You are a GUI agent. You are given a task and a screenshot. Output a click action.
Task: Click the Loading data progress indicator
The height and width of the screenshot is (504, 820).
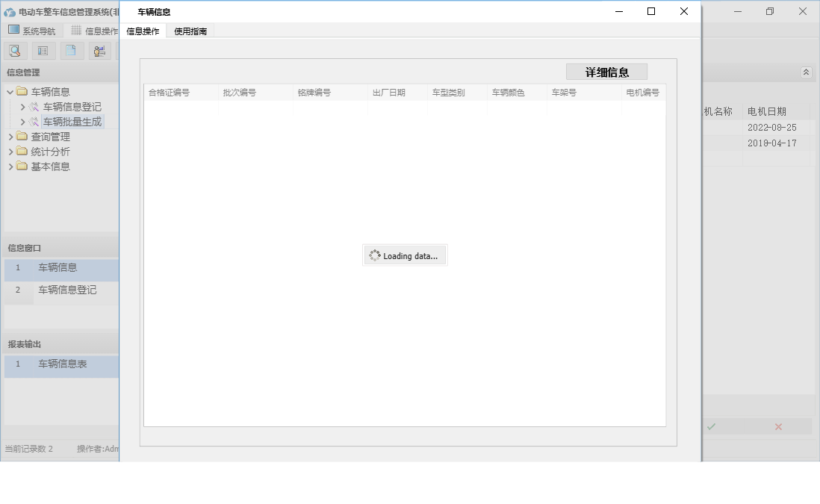point(405,255)
